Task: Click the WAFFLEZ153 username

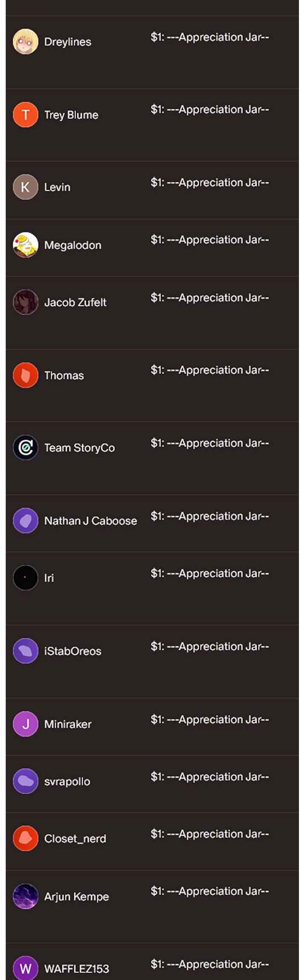Action: [x=77, y=969]
